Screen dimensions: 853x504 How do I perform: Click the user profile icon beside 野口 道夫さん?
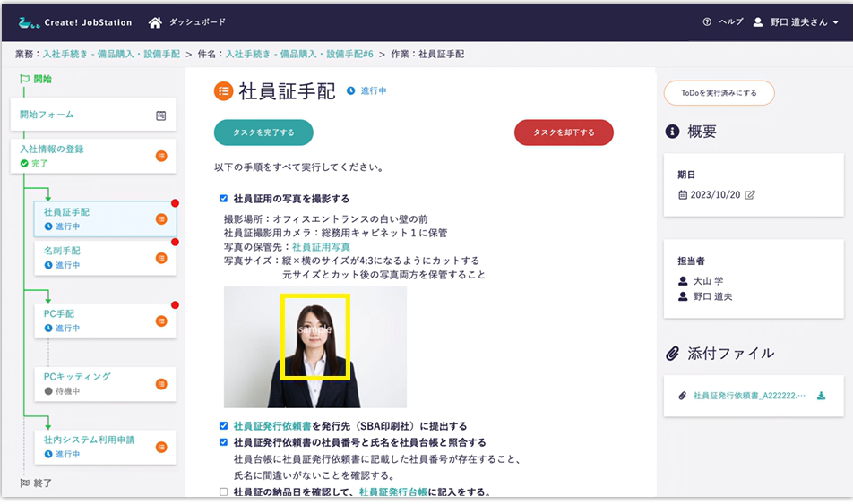[757, 22]
